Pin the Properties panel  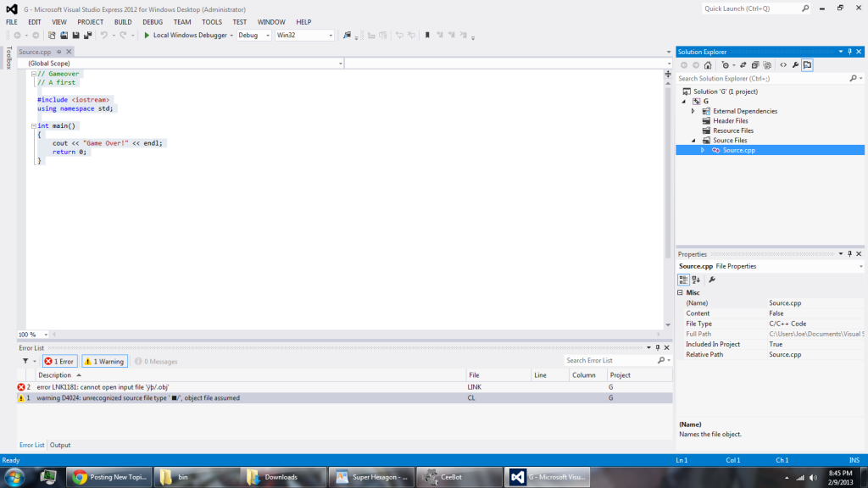coord(849,254)
